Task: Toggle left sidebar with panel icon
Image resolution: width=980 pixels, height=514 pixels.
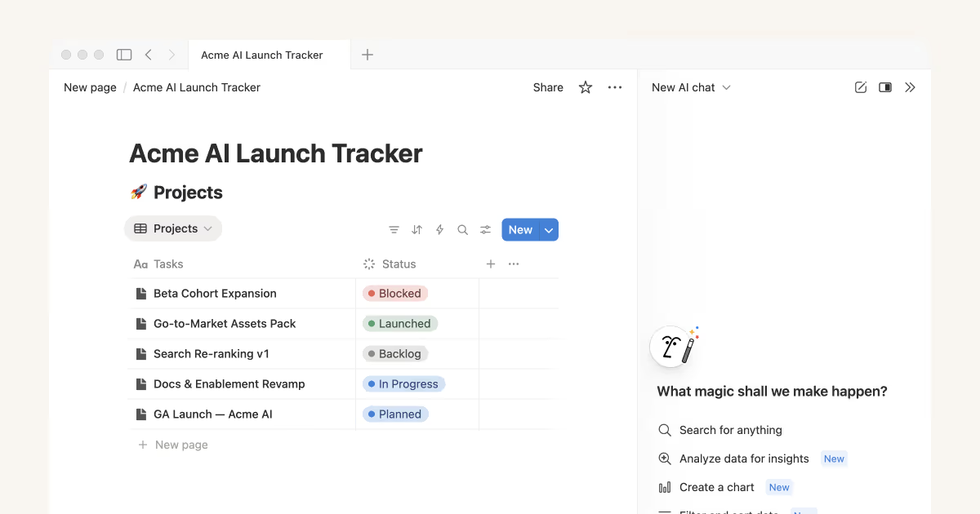Action: click(x=123, y=54)
